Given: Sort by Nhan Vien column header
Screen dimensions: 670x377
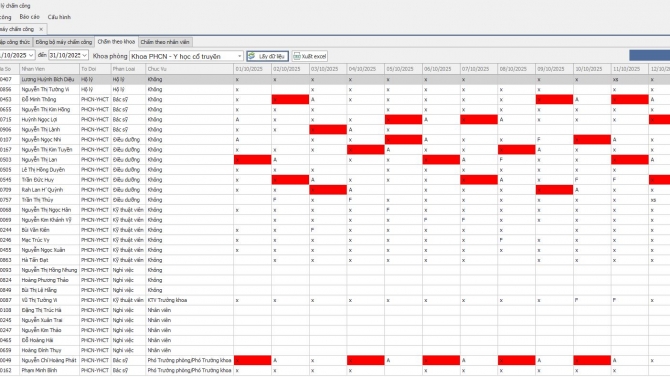Looking at the screenshot, I should [50, 69].
